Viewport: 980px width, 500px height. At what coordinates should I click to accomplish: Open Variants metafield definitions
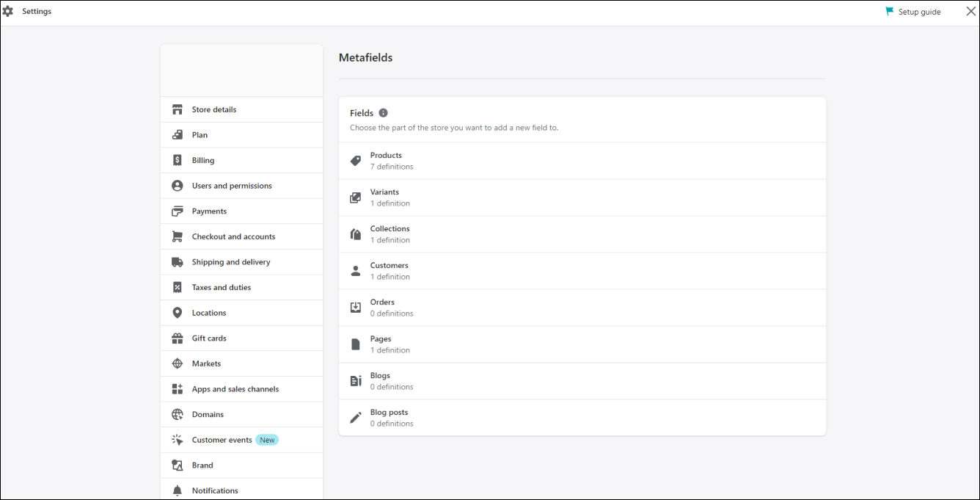point(582,198)
